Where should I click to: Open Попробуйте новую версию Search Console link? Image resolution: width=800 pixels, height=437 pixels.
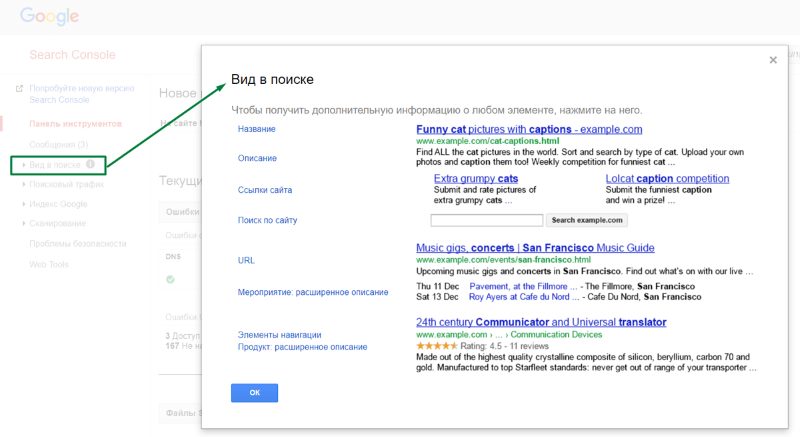pos(82,94)
